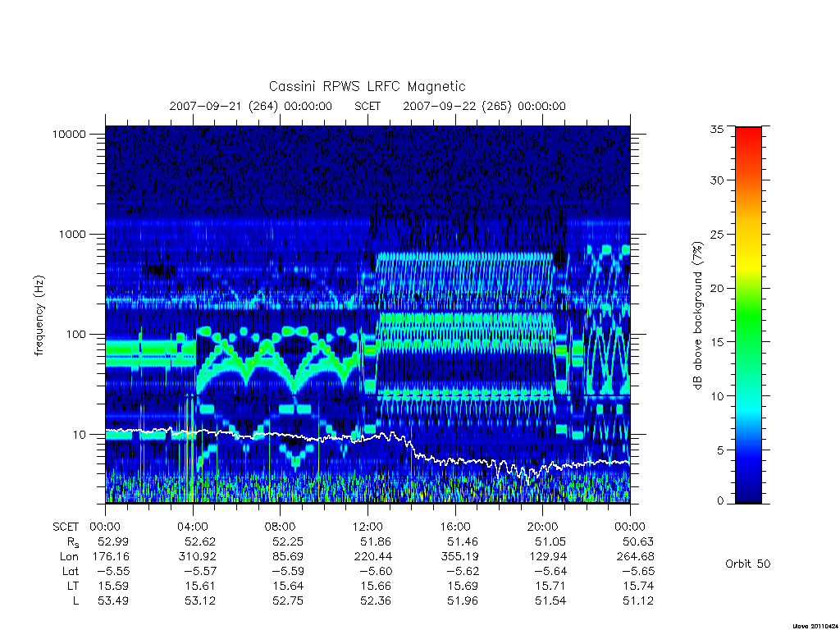This screenshot has height=630, width=840.
Task: Click the 10000 frequency axis tick label
Action: pos(69,134)
